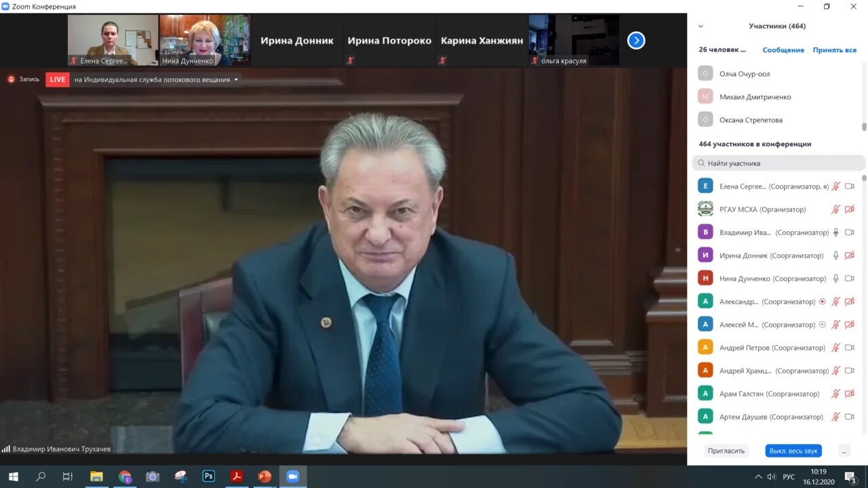Click recording indicator beside Александр participant

[823, 302]
